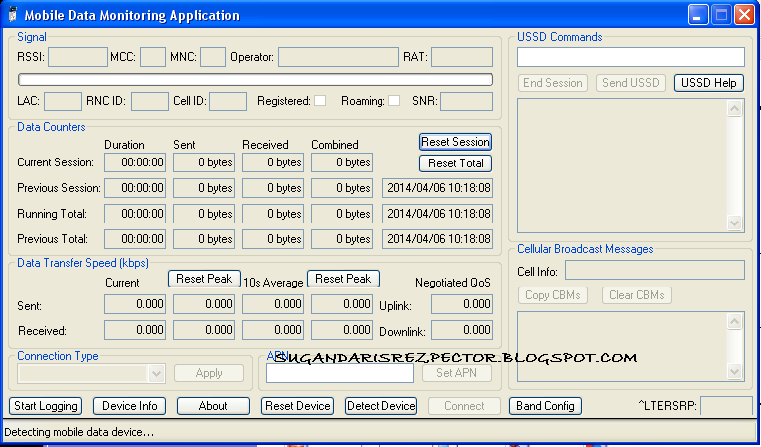This screenshot has height=447, width=761.
Task: Click the RNC ID value field
Action: (x=150, y=101)
